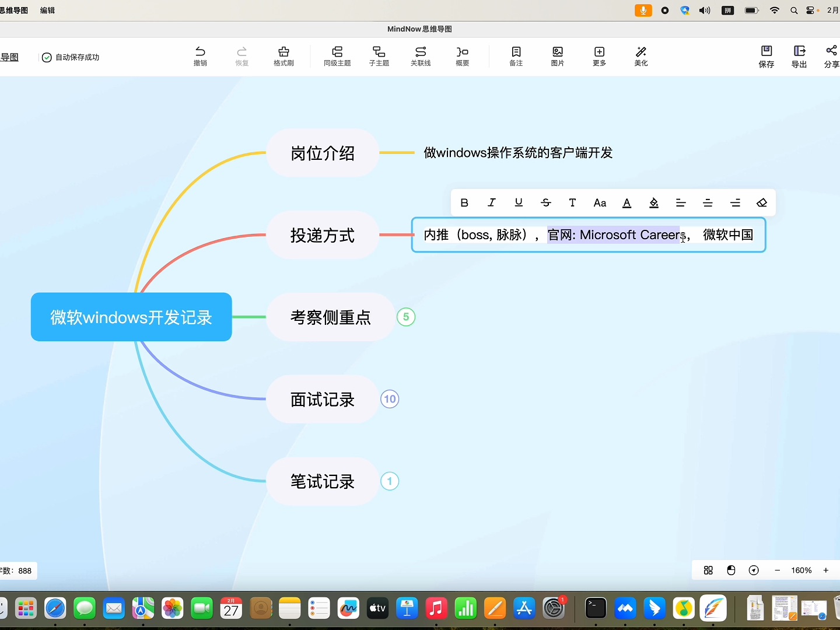
Task: Click the orange microphone menu bar icon
Action: pos(643,10)
